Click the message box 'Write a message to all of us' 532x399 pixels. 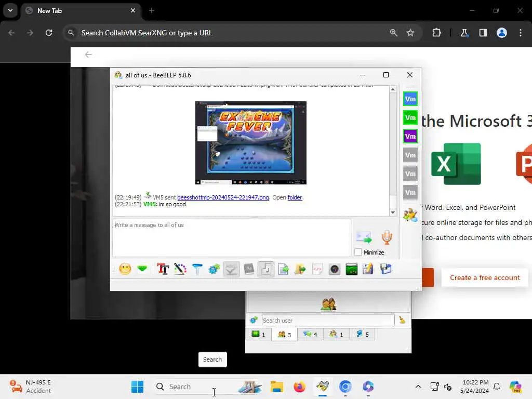232,237
